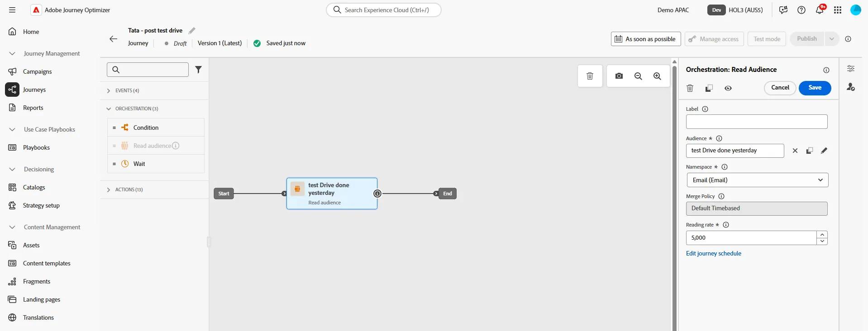Open the notifications bell
Viewport: 868px width, 331px height.
(820, 10)
